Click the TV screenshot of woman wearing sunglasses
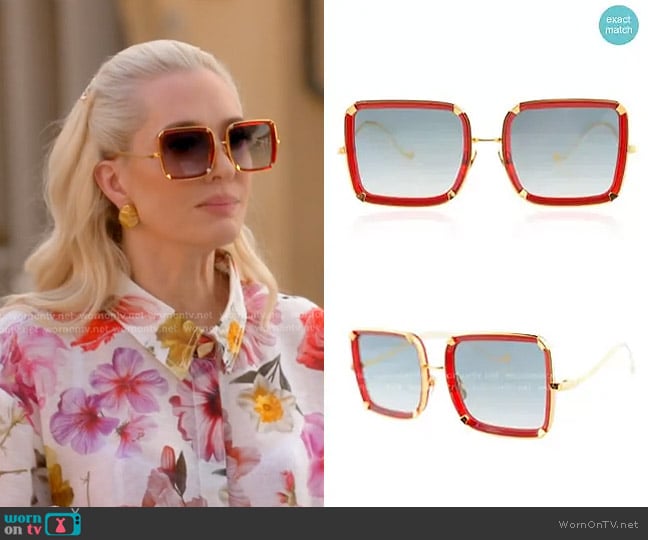 coord(162,253)
